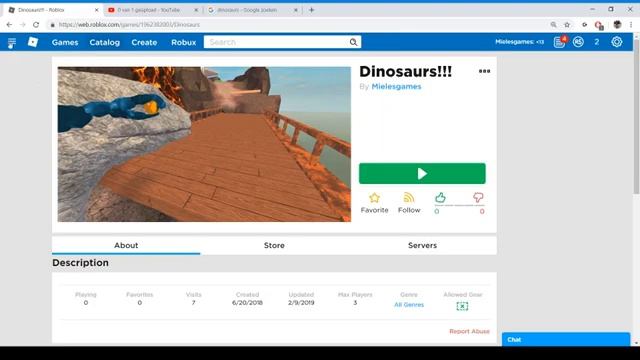640x360 pixels.
Task: Switch to the YouTube browser tab
Action: point(153,10)
